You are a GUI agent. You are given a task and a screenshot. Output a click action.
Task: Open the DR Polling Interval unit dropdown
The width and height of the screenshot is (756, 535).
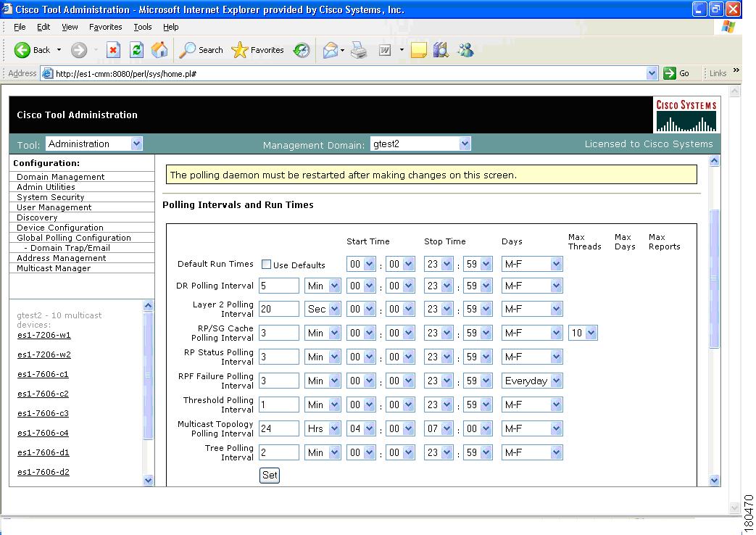[323, 286]
